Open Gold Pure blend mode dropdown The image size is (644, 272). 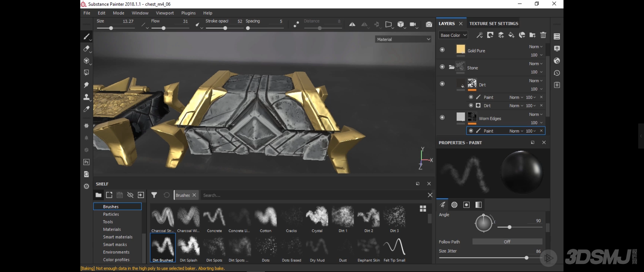536,47
